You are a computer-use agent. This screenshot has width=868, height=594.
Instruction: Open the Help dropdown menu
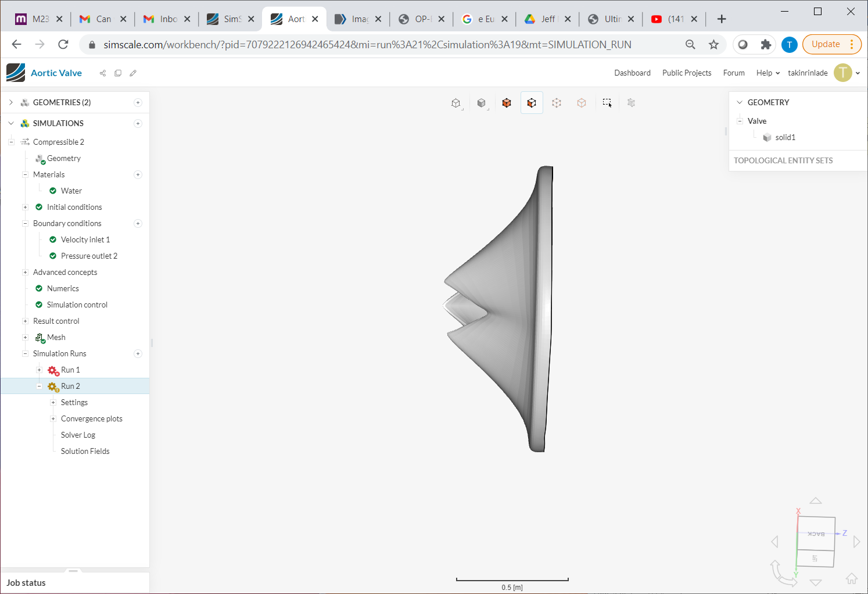pyautogui.click(x=767, y=73)
